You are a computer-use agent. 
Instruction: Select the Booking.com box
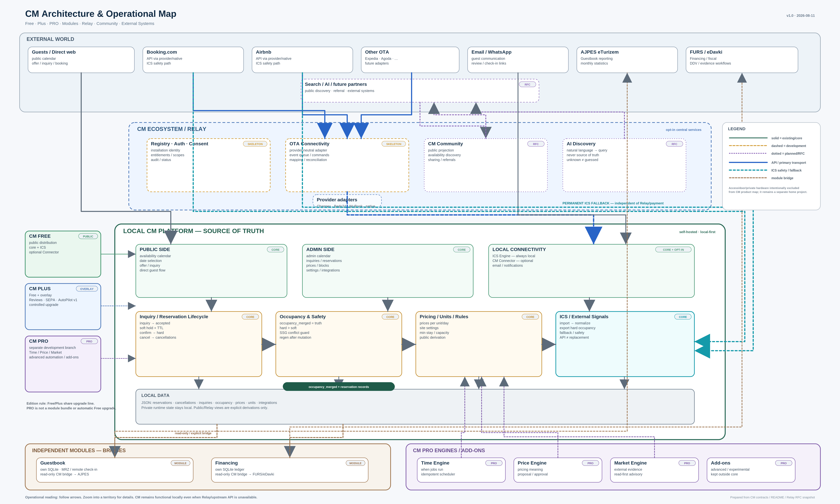tap(193, 60)
